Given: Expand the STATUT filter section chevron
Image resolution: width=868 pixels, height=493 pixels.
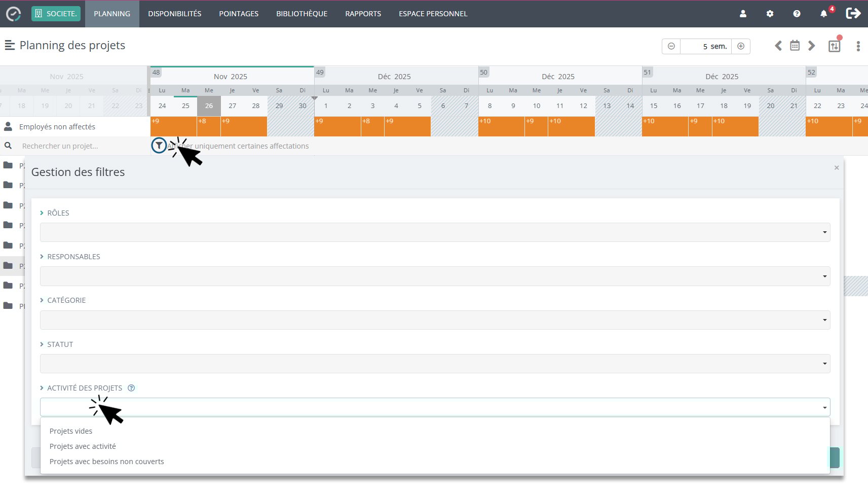Looking at the screenshot, I should [x=42, y=344].
